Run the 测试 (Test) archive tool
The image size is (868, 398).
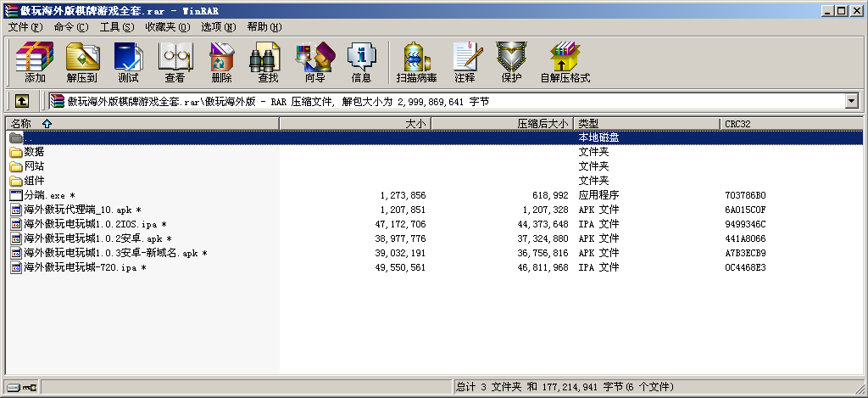128,62
